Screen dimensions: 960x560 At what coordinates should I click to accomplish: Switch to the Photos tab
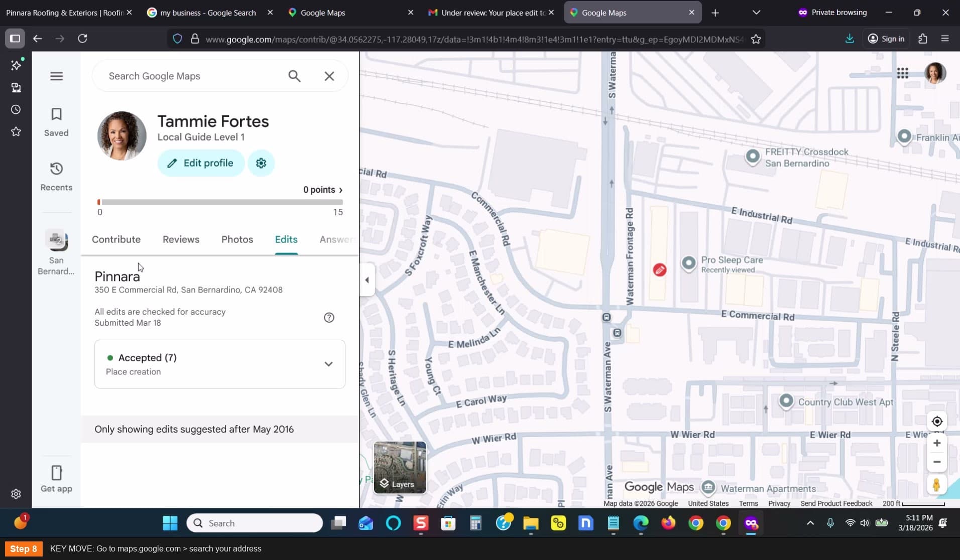[237, 239]
